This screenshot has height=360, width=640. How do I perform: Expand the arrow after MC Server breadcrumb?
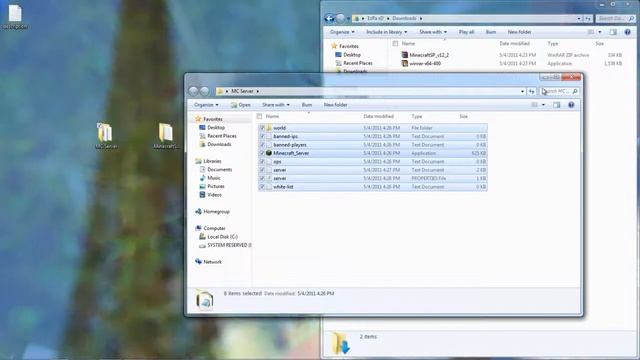click(x=258, y=91)
